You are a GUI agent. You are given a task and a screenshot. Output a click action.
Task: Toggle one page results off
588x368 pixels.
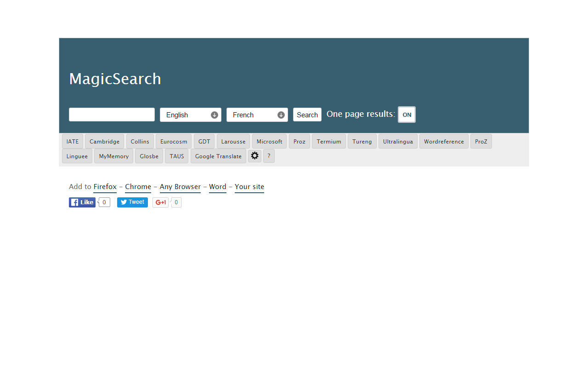click(x=407, y=114)
